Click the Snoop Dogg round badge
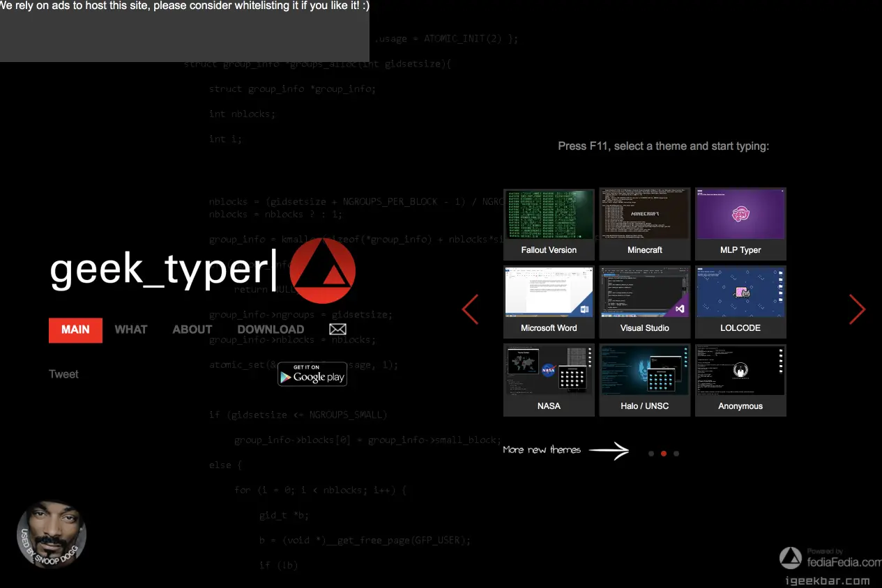The image size is (882, 588). (x=52, y=535)
